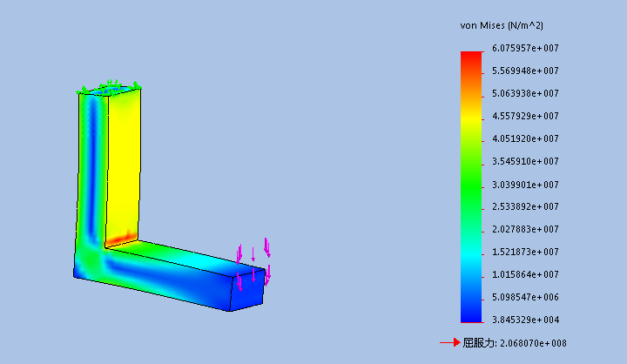Click the green fixture arrows on top face
Viewport: 627px width, 364px height.
click(109, 87)
